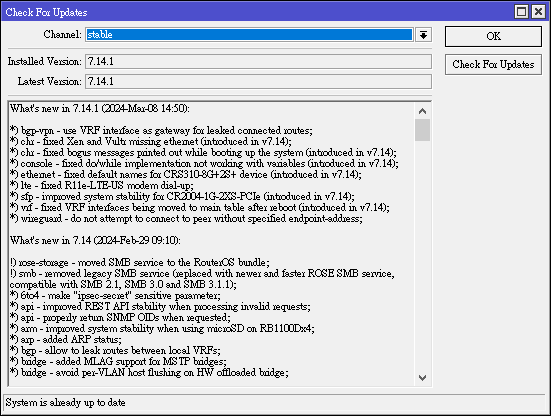The height and width of the screenshot is (416, 551).
Task: Click the Installed Version label
Action: click(45, 61)
